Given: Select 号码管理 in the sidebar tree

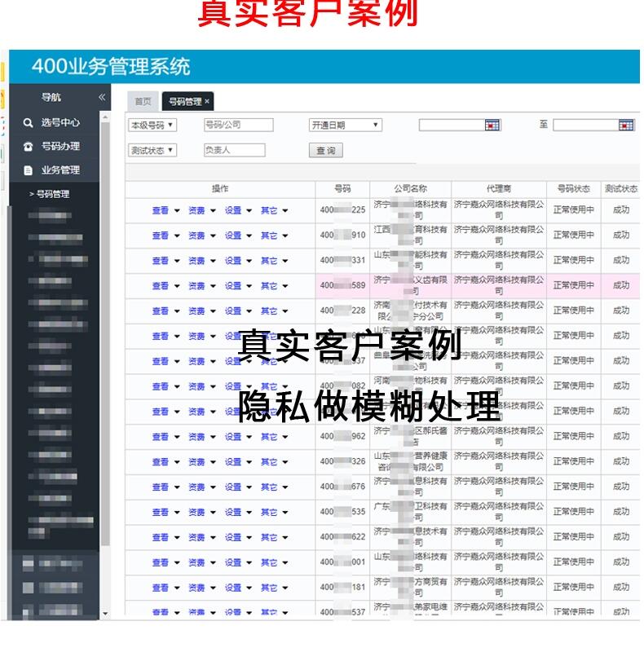Looking at the screenshot, I should pos(52,194).
